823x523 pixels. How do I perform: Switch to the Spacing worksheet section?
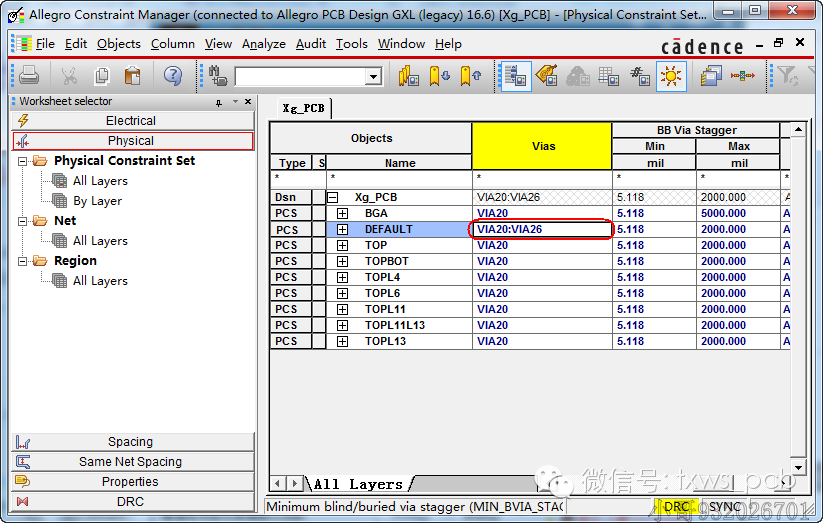point(132,442)
